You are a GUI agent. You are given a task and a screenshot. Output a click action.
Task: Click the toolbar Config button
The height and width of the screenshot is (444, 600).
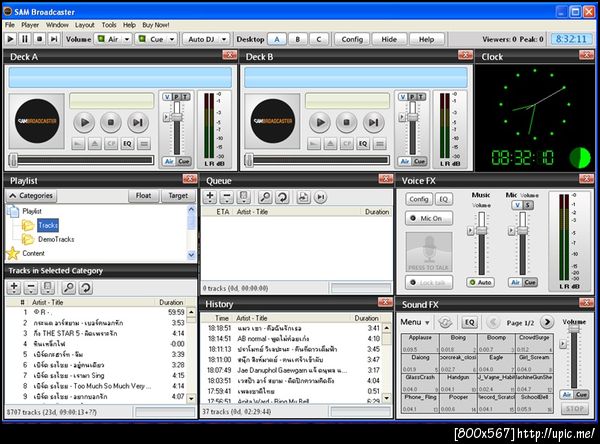(352, 39)
